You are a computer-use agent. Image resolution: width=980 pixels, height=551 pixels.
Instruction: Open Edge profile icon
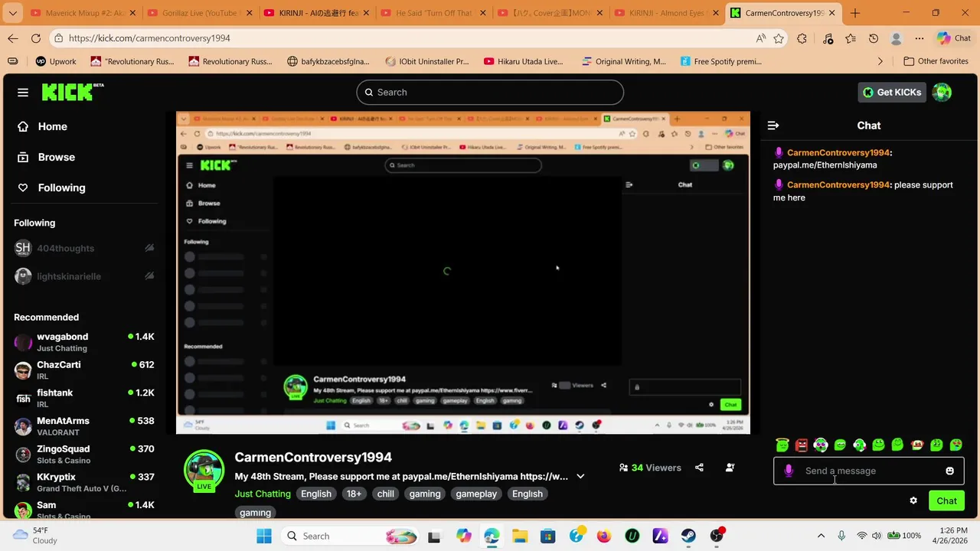coord(897,38)
